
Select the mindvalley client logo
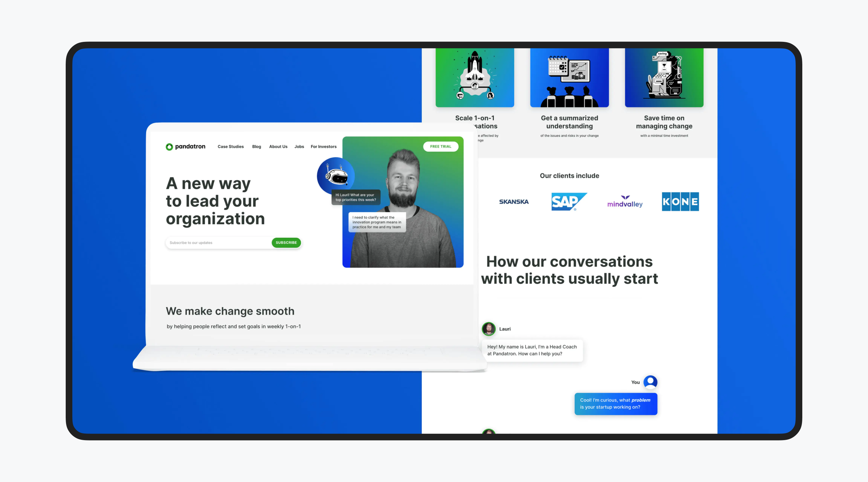(625, 202)
